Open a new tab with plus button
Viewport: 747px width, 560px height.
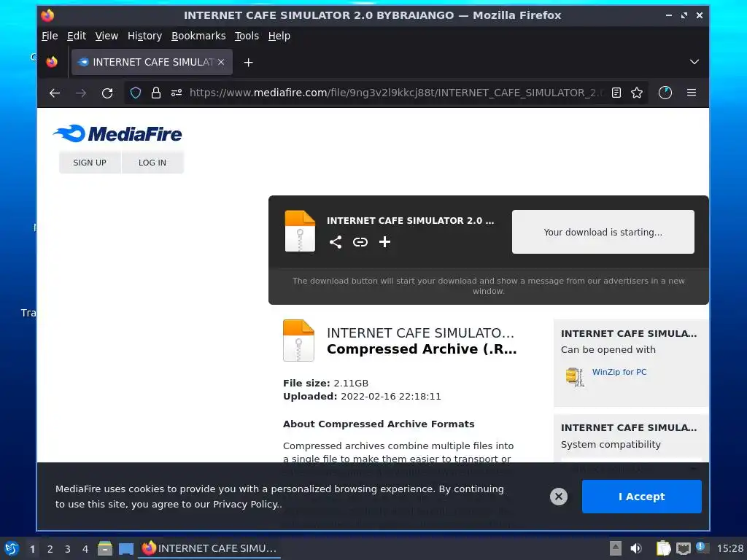[x=248, y=63]
